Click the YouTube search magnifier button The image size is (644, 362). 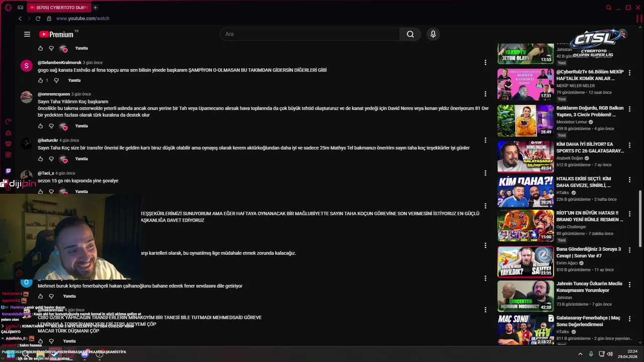[410, 34]
